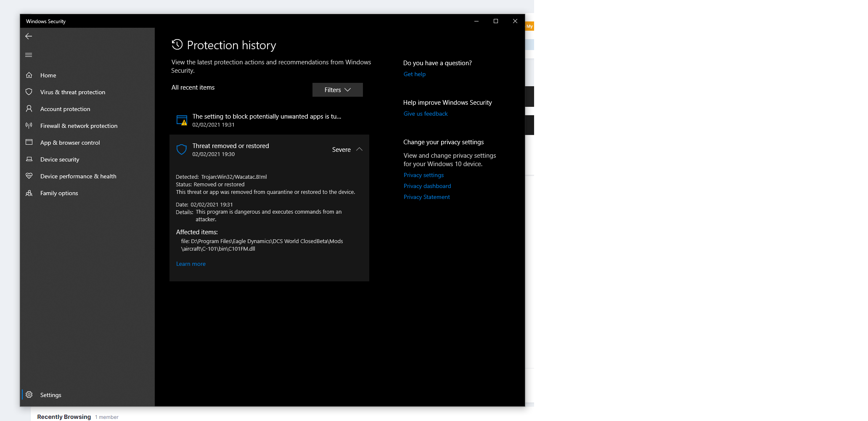Viewport: 868px width, 421px height.
Task: Click Learn more about the threat
Action: pyautogui.click(x=191, y=264)
